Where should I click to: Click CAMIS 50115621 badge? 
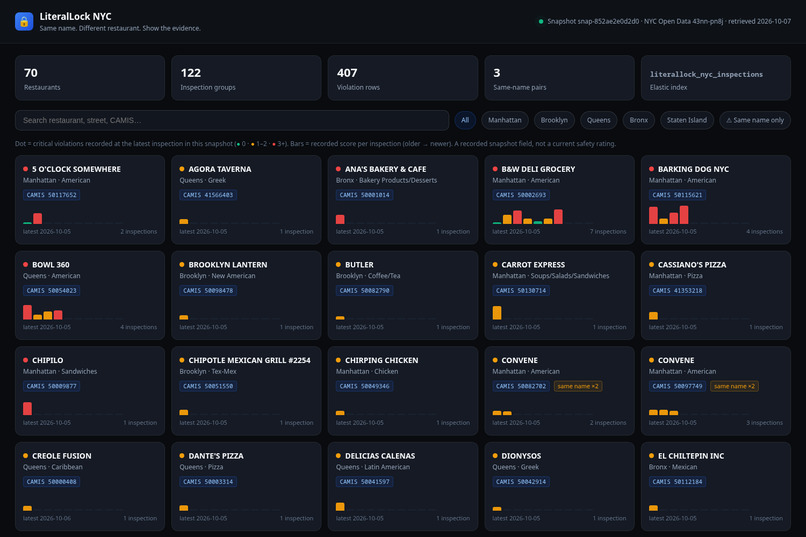coord(677,195)
